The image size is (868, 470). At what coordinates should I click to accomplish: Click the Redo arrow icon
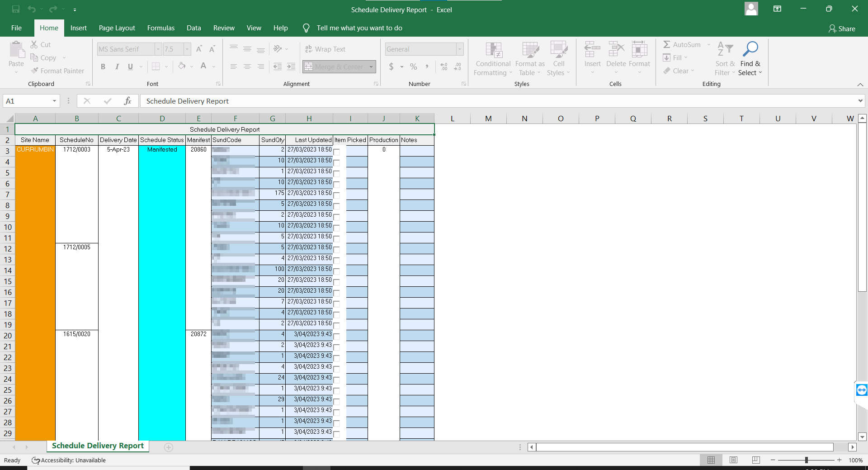point(53,9)
